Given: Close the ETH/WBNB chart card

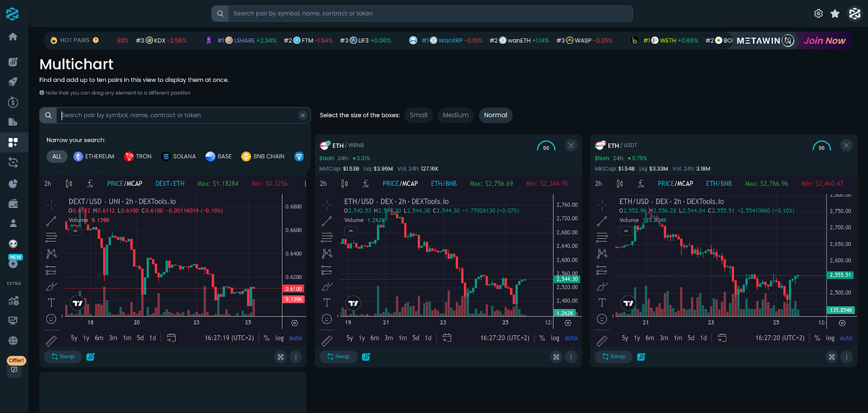Looking at the screenshot, I should click(571, 145).
